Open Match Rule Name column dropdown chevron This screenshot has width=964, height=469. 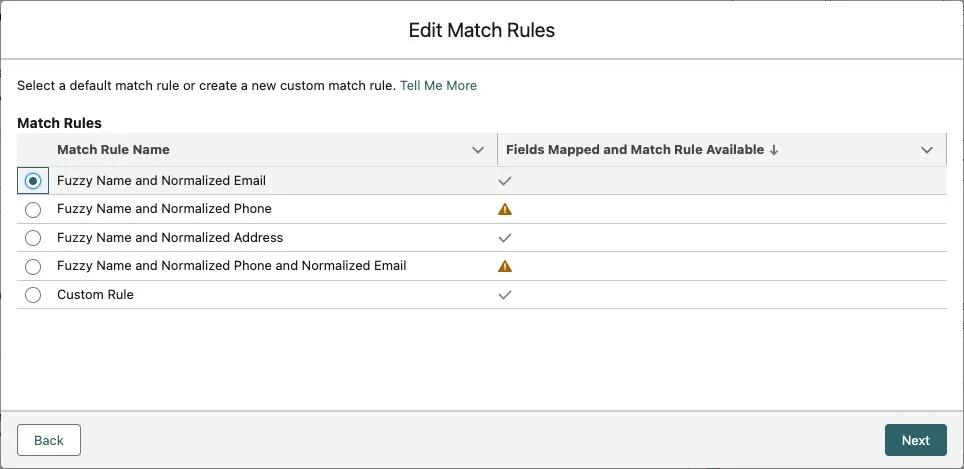tap(478, 150)
